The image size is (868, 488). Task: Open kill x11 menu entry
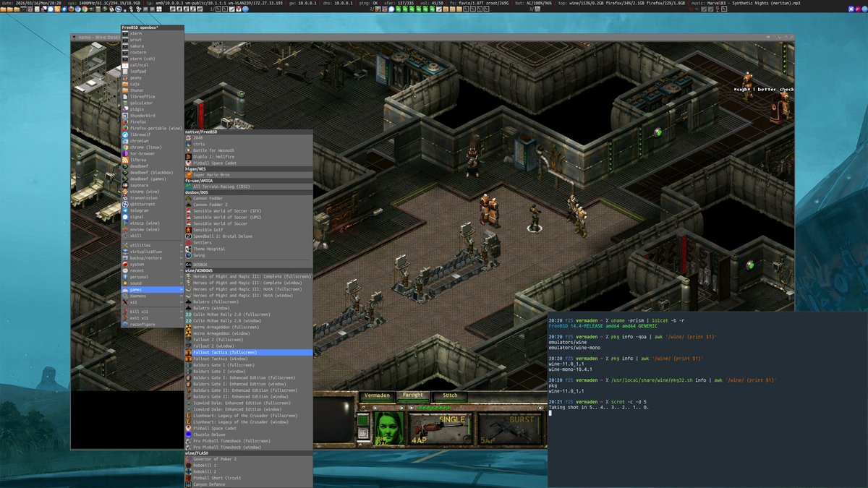[153, 311]
